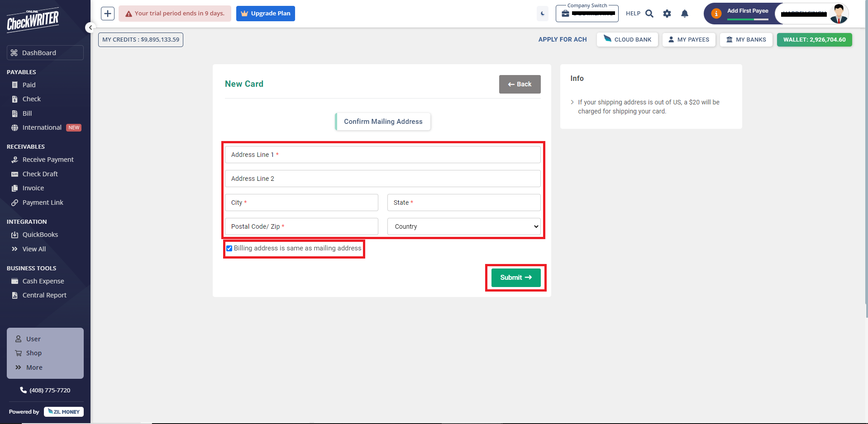The image size is (868, 424).
Task: Open APPLY FOR ACH link
Action: click(563, 40)
